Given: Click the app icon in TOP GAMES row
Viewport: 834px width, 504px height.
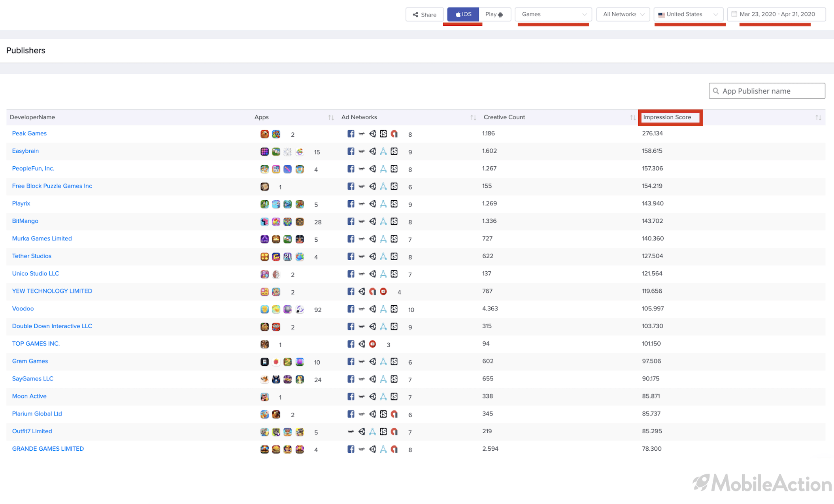Looking at the screenshot, I should (x=264, y=344).
